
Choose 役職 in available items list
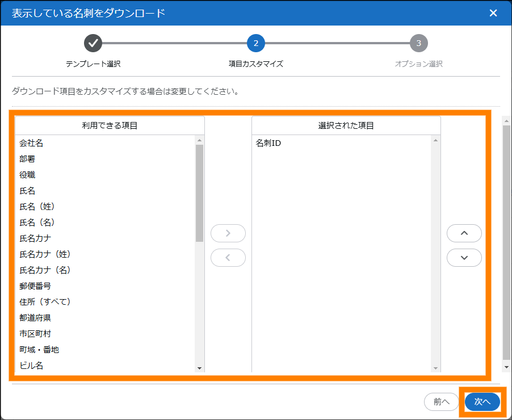(x=27, y=175)
